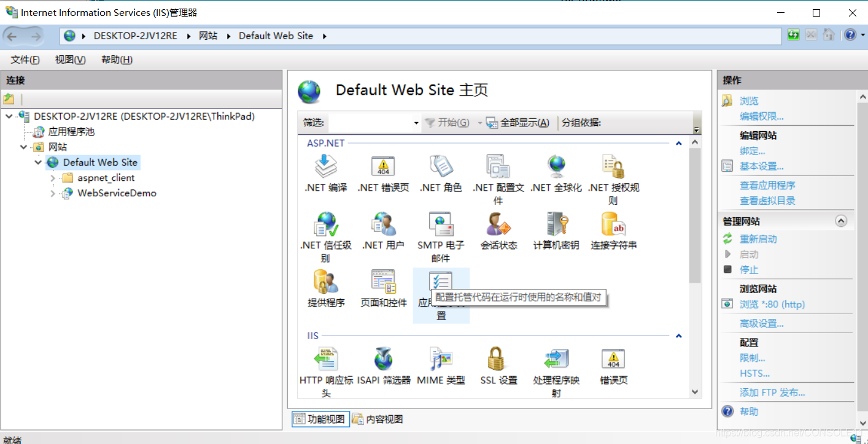
Task: Select 应用程序池 in connections tree
Action: click(x=71, y=132)
